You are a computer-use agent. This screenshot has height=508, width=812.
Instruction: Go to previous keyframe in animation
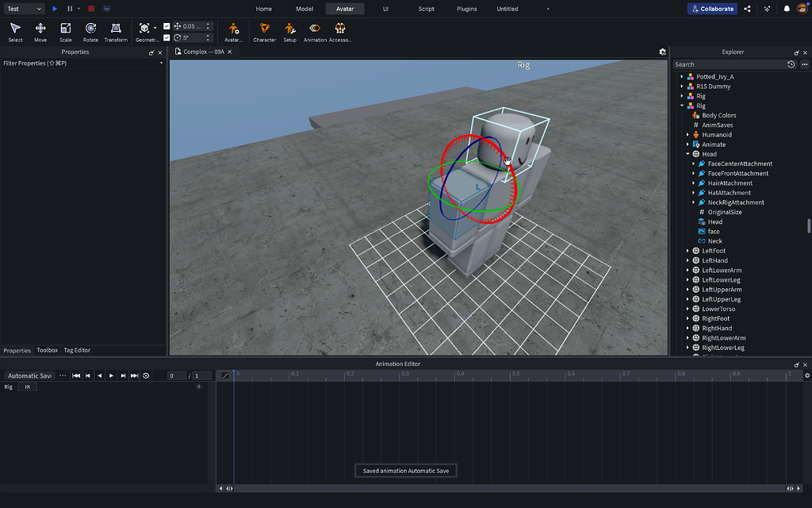click(x=88, y=375)
